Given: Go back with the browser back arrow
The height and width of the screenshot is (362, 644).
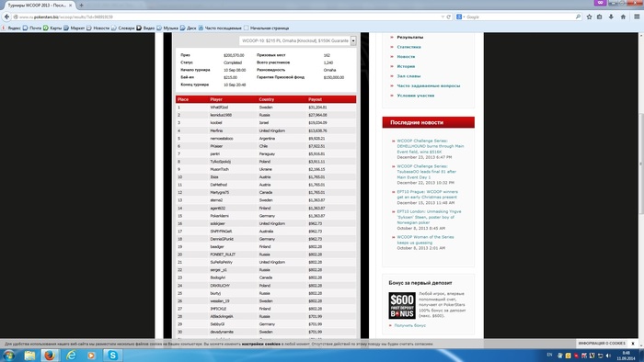Looking at the screenshot, I should click(6, 17).
